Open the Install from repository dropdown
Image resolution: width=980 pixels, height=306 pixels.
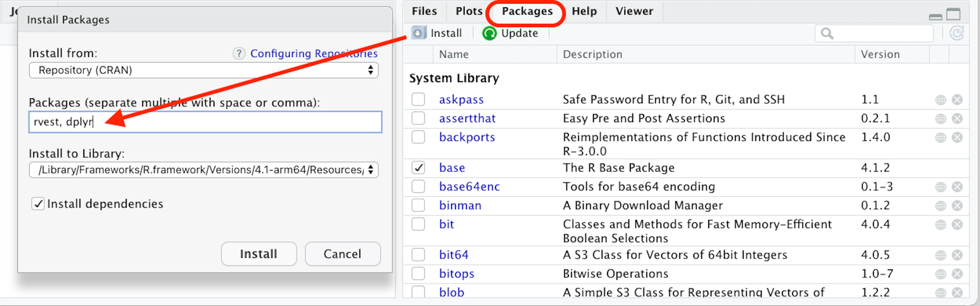[204, 70]
